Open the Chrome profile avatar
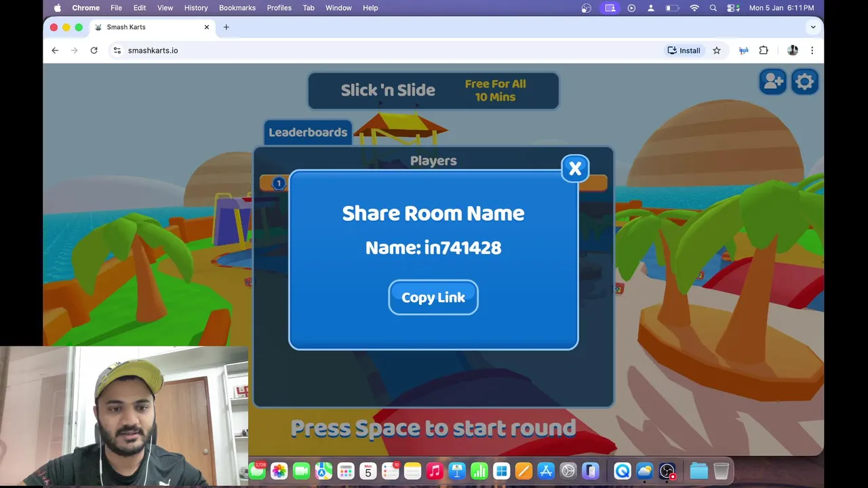Image resolution: width=868 pixels, height=488 pixels. click(x=792, y=50)
